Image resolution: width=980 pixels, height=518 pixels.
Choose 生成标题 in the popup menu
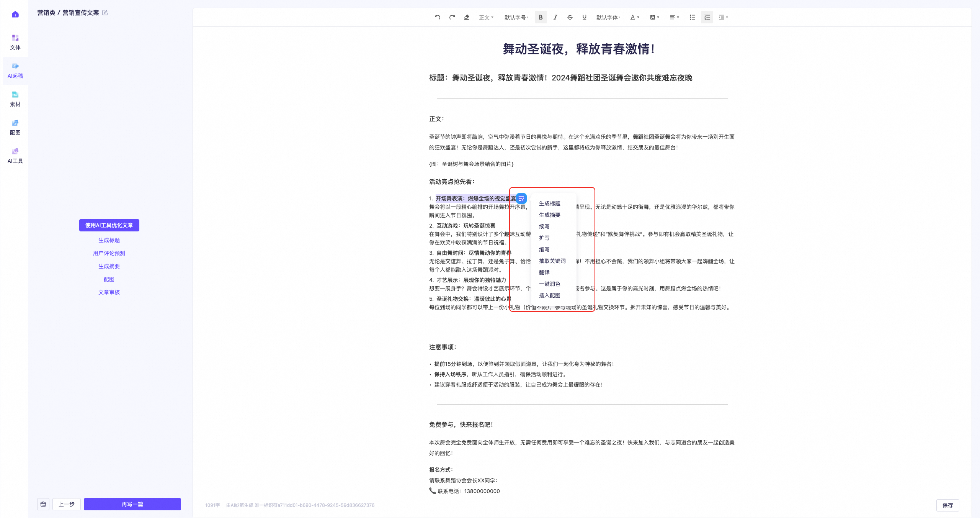(550, 203)
